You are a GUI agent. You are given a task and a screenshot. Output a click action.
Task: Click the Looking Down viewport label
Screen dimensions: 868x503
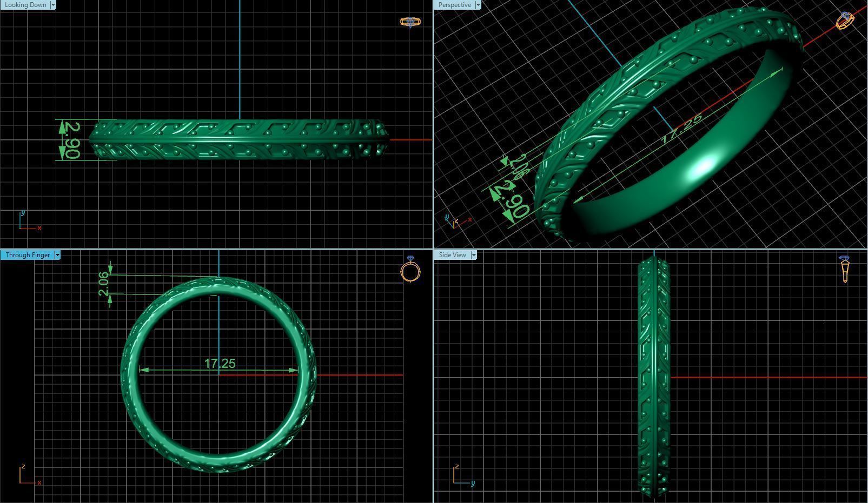pyautogui.click(x=25, y=5)
